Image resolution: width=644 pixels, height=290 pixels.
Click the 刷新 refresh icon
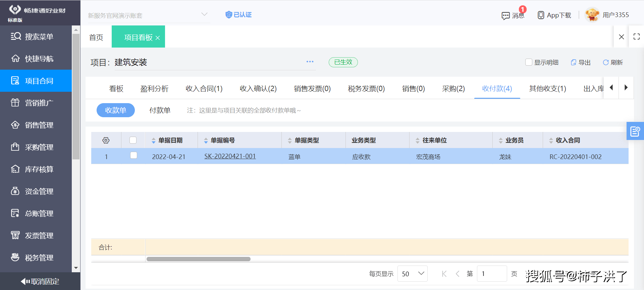click(x=606, y=62)
